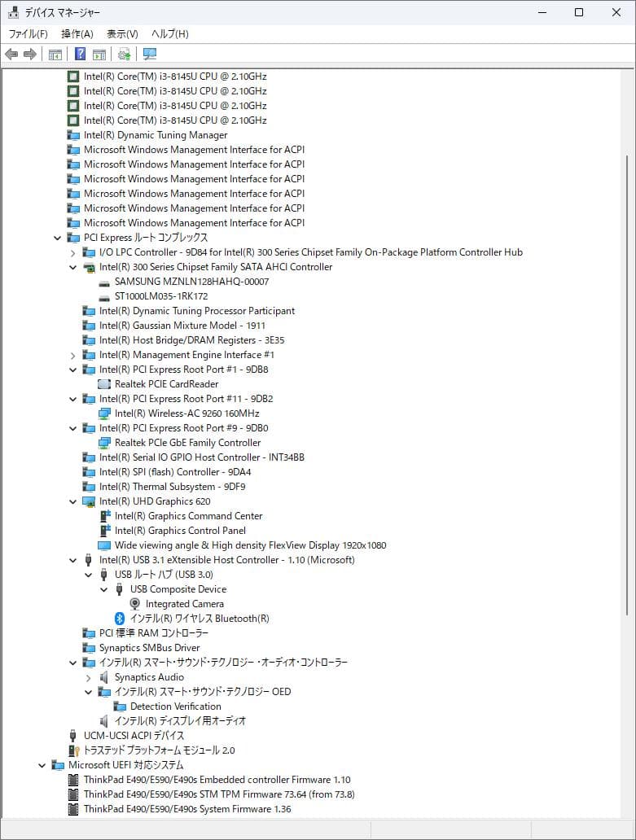The width and height of the screenshot is (636, 840).
Task: Click the vertical scrollbar in the device tree
Action: click(626, 383)
